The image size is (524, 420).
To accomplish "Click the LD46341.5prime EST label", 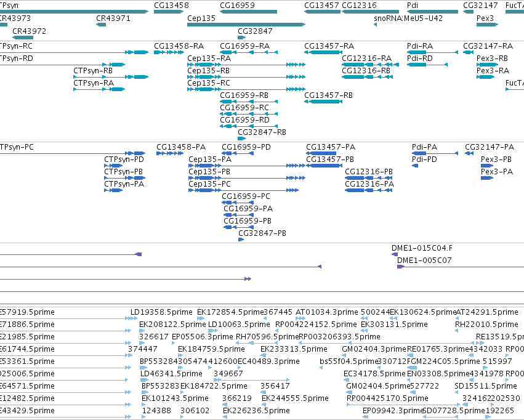I will pos(171,374).
